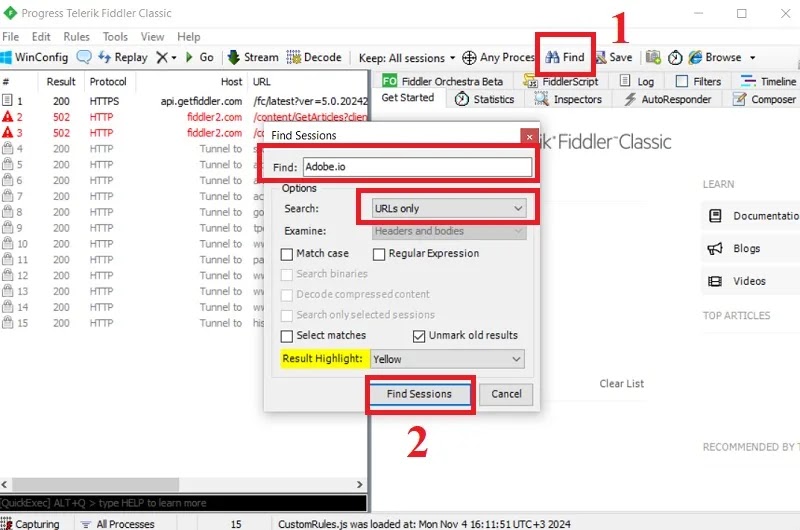Switch to the Filters tab

(x=698, y=81)
